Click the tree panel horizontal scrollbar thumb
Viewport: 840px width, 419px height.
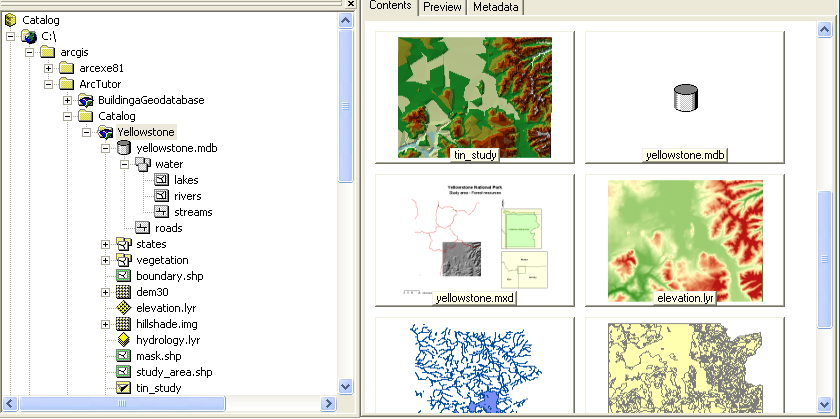point(122,403)
